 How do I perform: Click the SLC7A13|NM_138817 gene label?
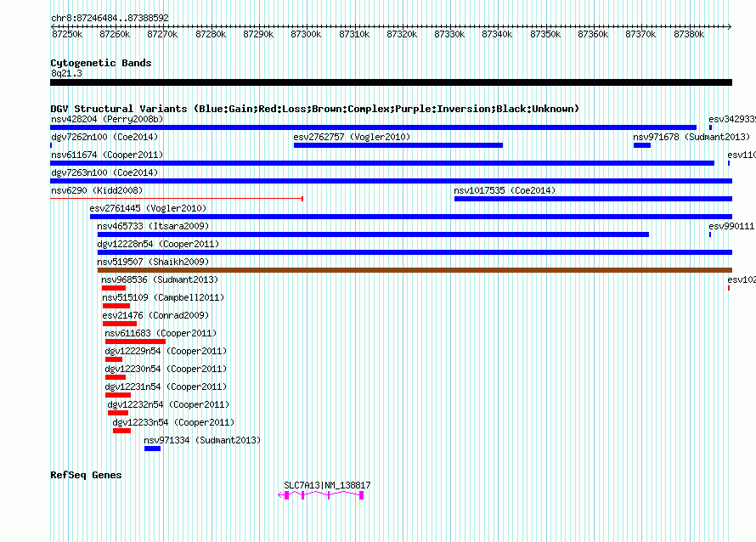click(327, 485)
